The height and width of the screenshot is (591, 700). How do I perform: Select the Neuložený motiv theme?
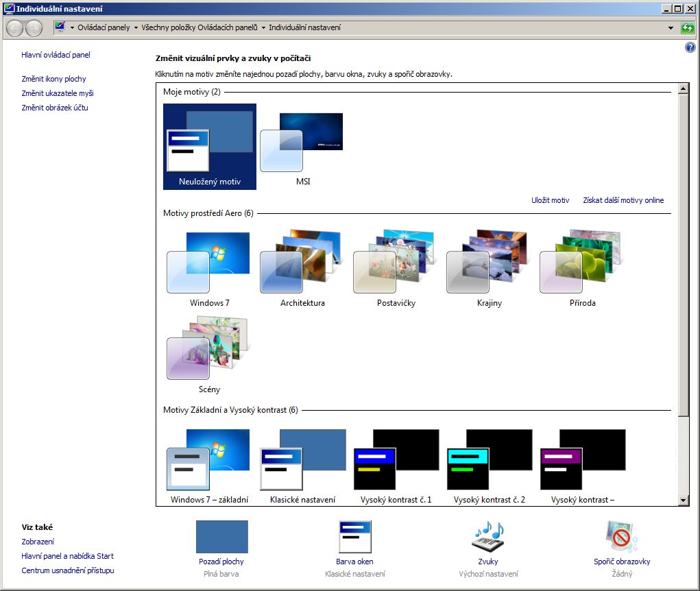[x=209, y=147]
